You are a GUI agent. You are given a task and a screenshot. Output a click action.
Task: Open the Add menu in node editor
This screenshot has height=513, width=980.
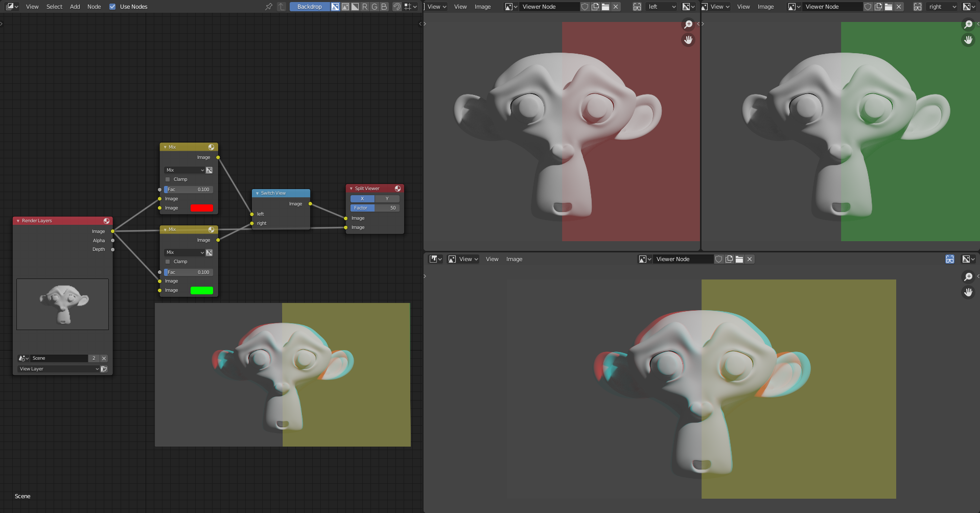[75, 7]
